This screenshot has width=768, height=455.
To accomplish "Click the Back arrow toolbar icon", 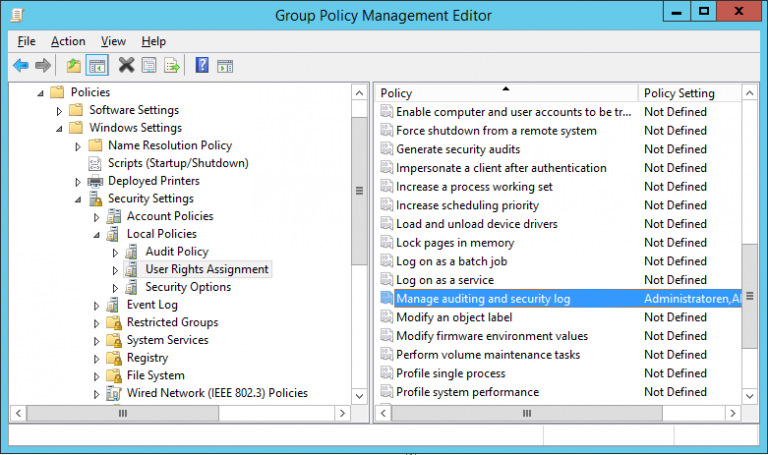I will coord(20,66).
